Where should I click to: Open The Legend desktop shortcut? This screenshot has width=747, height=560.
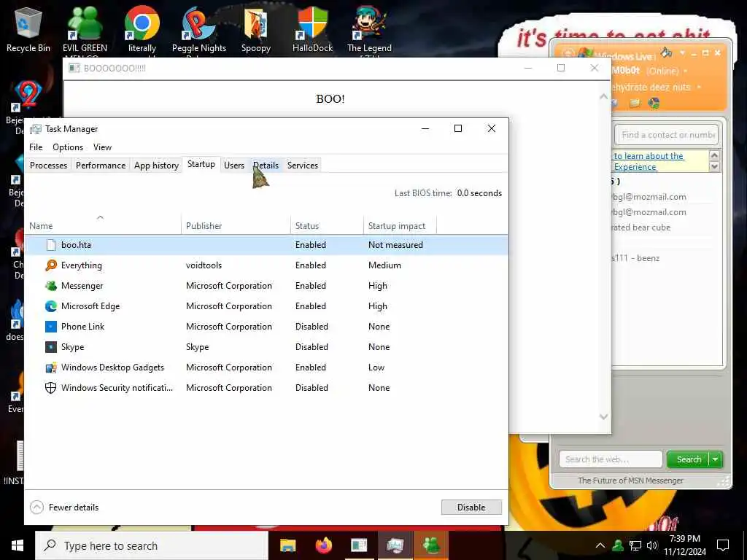[x=369, y=29]
